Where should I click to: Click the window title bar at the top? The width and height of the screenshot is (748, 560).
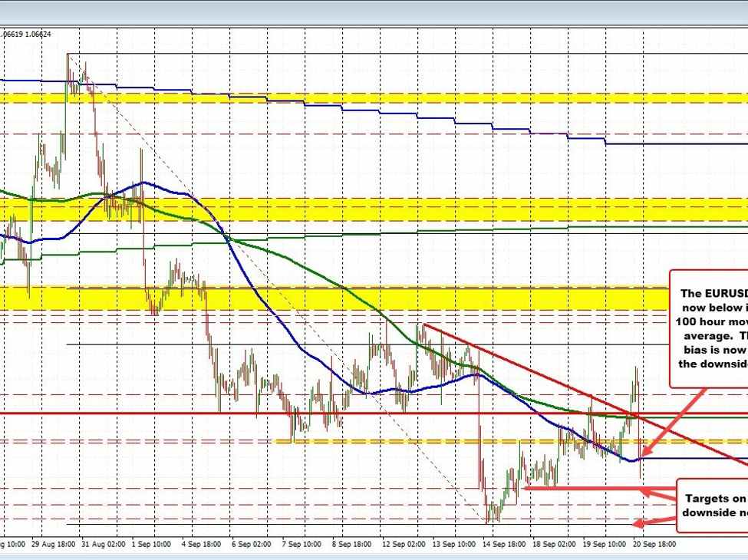pyautogui.click(x=374, y=11)
